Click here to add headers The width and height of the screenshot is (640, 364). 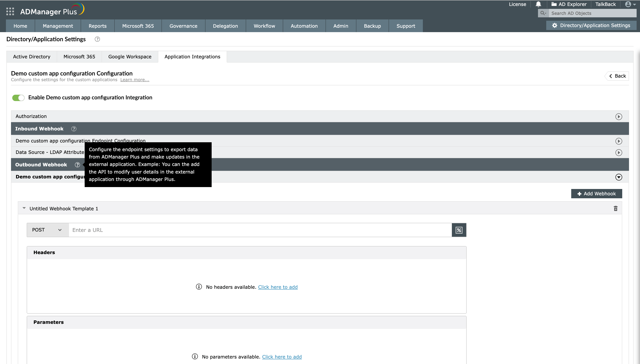click(278, 287)
